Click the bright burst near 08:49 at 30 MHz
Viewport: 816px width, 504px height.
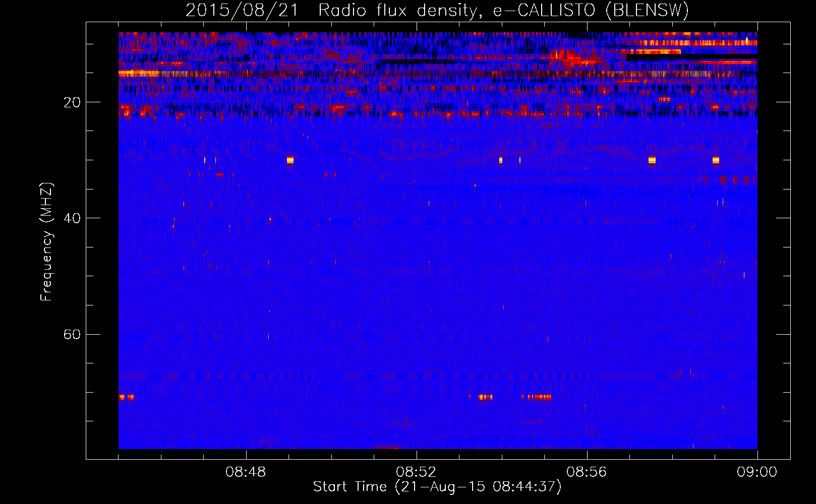[290, 160]
